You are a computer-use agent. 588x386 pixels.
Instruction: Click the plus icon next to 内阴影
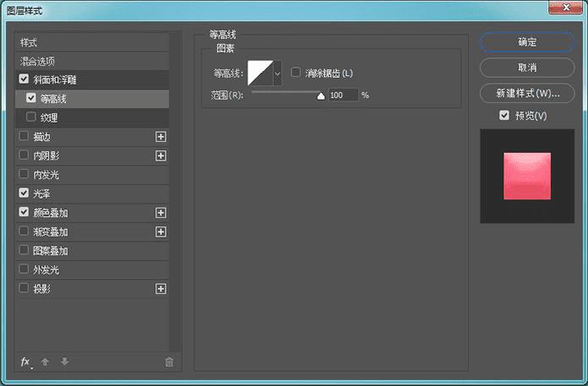point(161,155)
